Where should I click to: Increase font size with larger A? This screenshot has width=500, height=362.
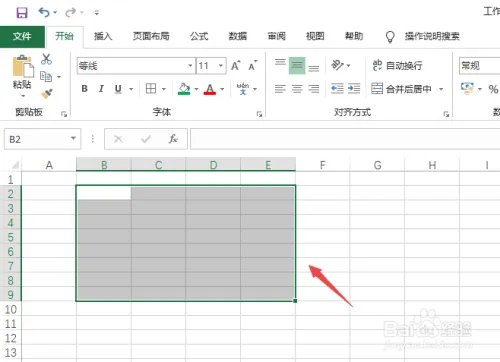236,66
